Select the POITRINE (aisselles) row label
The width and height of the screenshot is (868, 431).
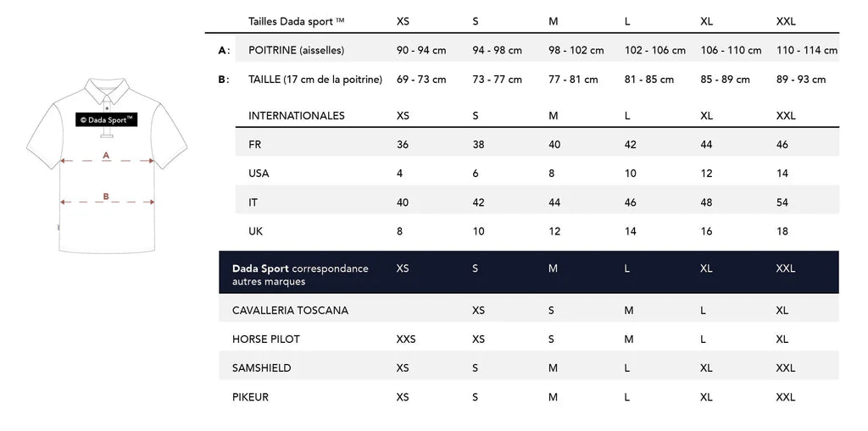point(296,50)
